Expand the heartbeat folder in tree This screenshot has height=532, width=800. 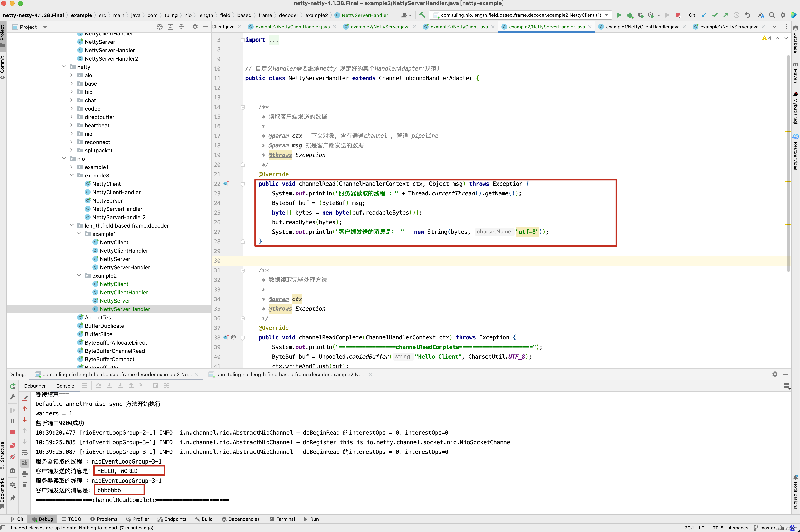click(x=71, y=125)
